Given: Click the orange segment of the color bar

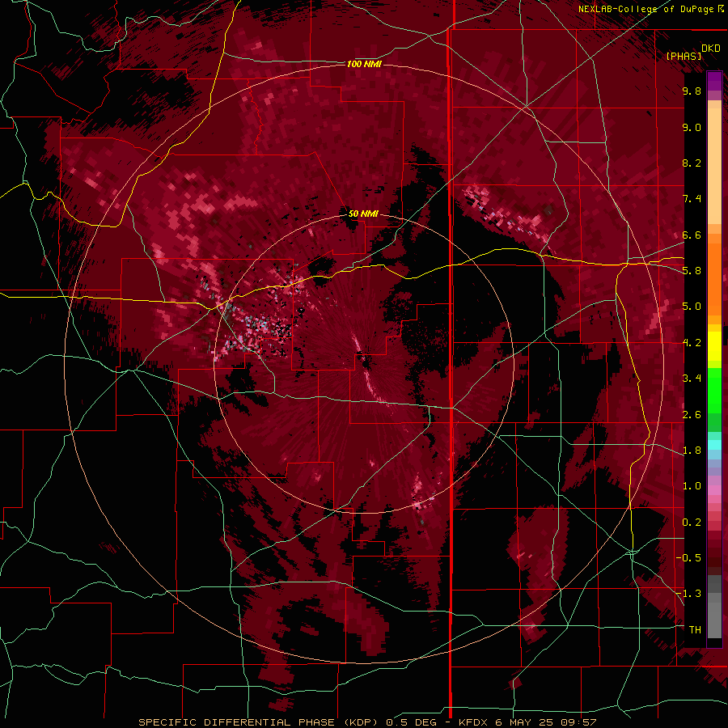Looking at the screenshot, I should pyautogui.click(x=714, y=278).
